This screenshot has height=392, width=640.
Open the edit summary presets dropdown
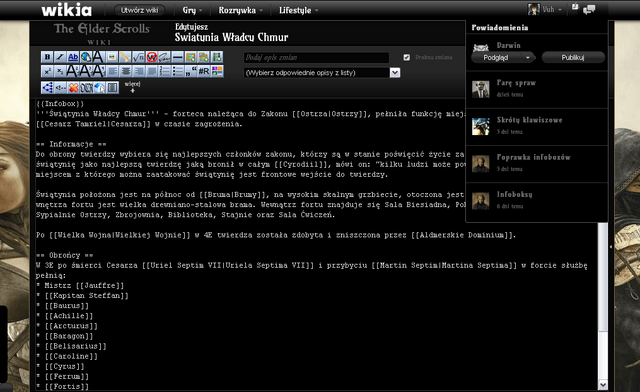coord(322,73)
